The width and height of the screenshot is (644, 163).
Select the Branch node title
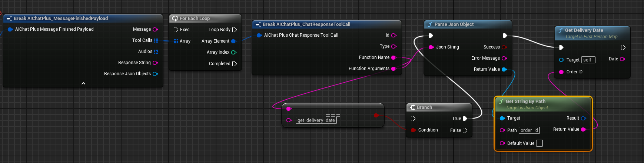[424, 107]
